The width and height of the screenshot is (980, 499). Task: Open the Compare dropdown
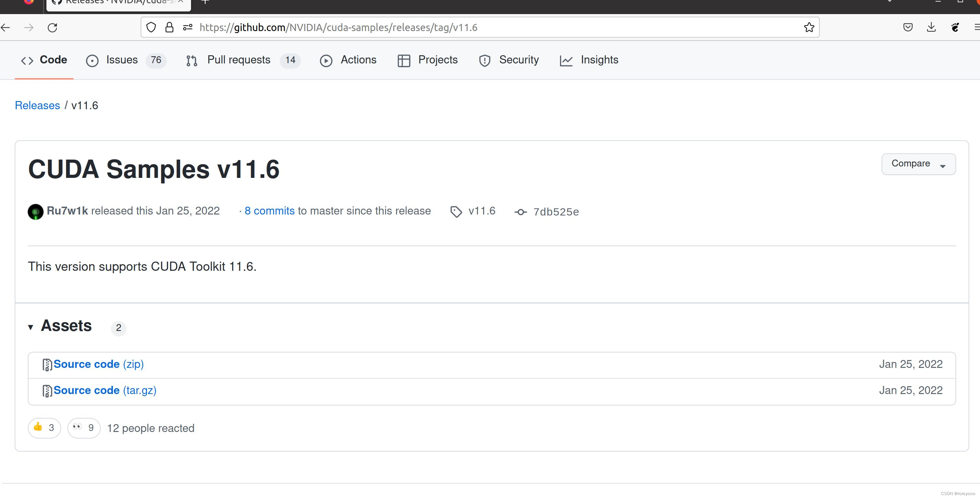point(918,164)
